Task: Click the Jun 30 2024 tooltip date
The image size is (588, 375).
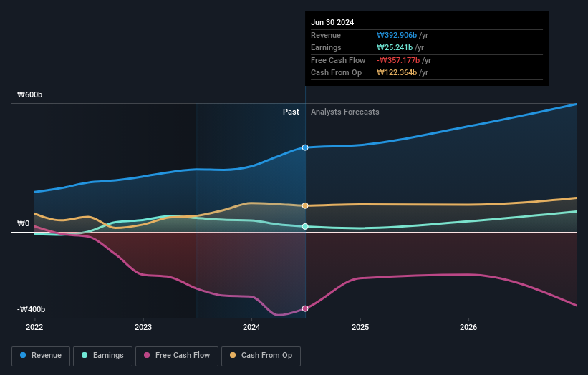Action: click(x=332, y=22)
